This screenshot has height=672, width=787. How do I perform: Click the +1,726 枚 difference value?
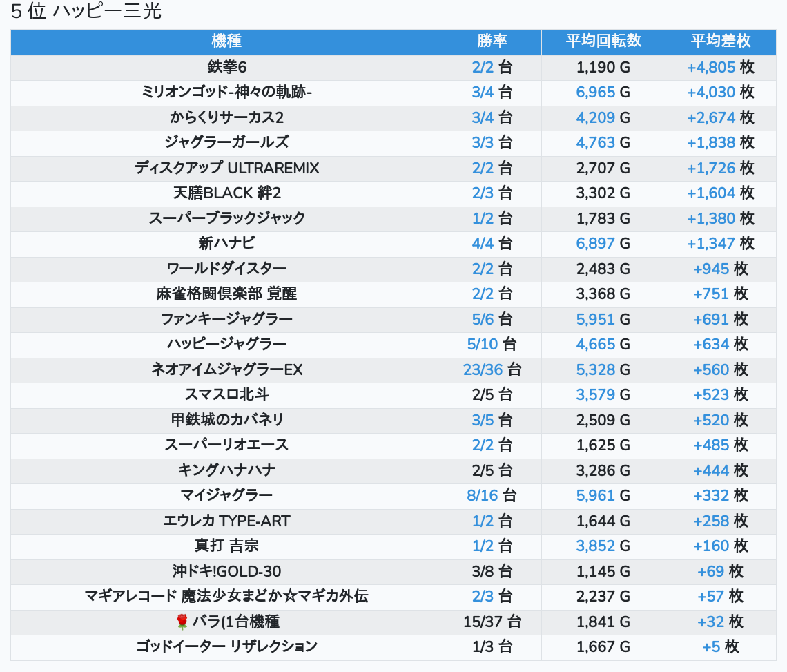coord(720,168)
